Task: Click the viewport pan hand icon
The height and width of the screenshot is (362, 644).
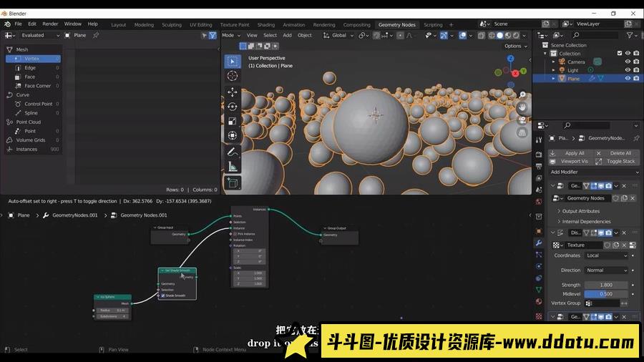Action: pos(522,107)
